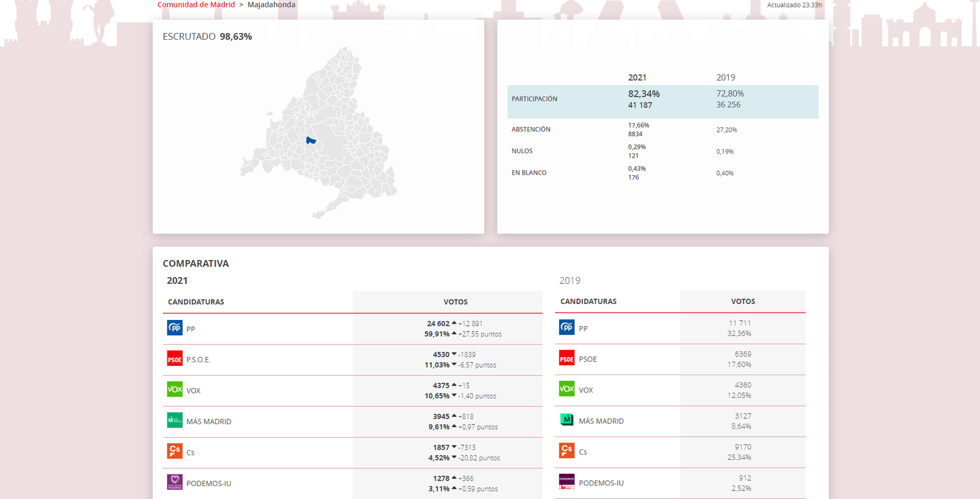Click the Podemos-IU logo in 2019 table
The height and width of the screenshot is (499, 980).
click(x=567, y=481)
